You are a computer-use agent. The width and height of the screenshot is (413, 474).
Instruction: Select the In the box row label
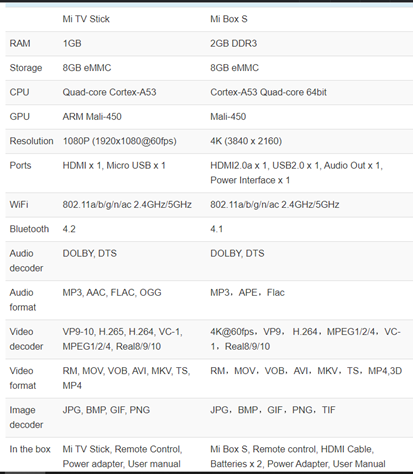tap(30, 449)
